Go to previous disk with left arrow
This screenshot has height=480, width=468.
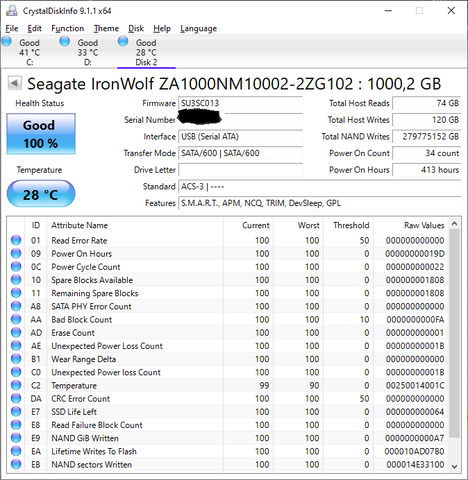click(x=14, y=83)
